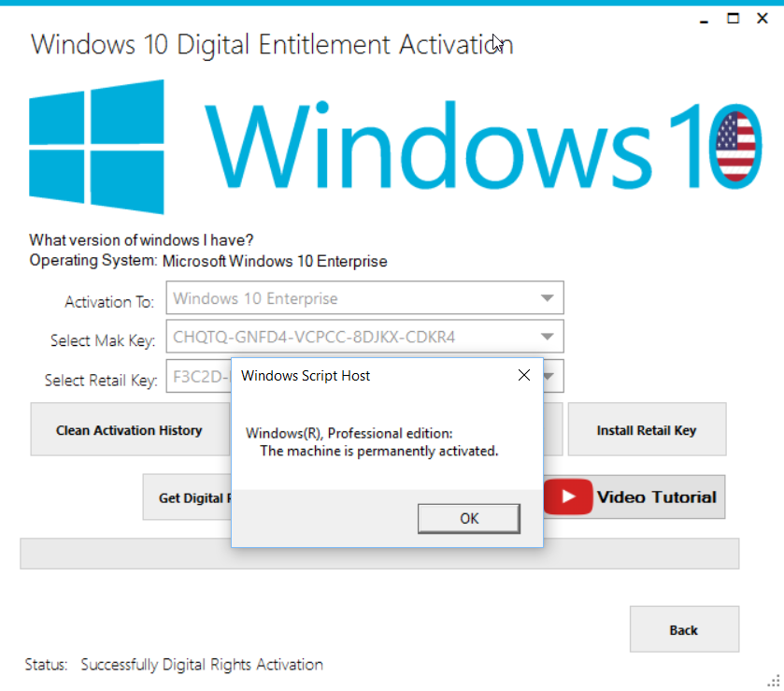Viewport: 784px width, 691px height.
Task: Minimize the activation window
Action: coord(704,20)
